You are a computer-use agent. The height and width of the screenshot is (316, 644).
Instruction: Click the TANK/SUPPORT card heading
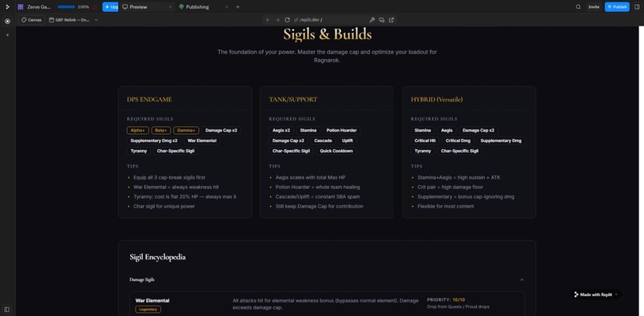293,99
